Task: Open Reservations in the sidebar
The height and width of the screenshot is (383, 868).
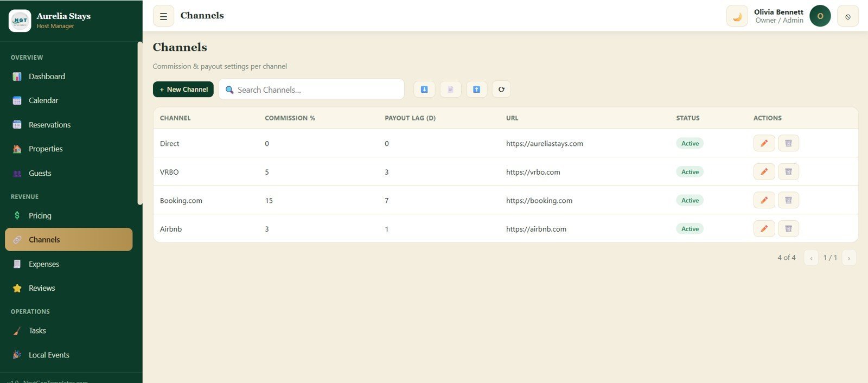Action: tap(68, 125)
